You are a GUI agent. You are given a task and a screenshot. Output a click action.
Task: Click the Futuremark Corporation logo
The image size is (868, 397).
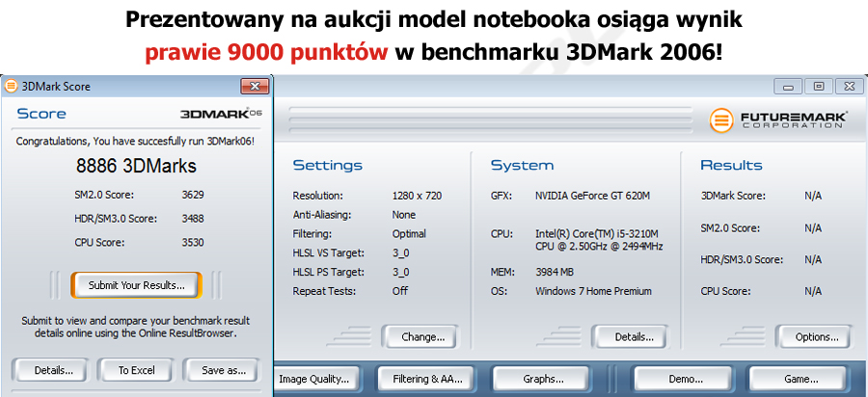tap(779, 120)
